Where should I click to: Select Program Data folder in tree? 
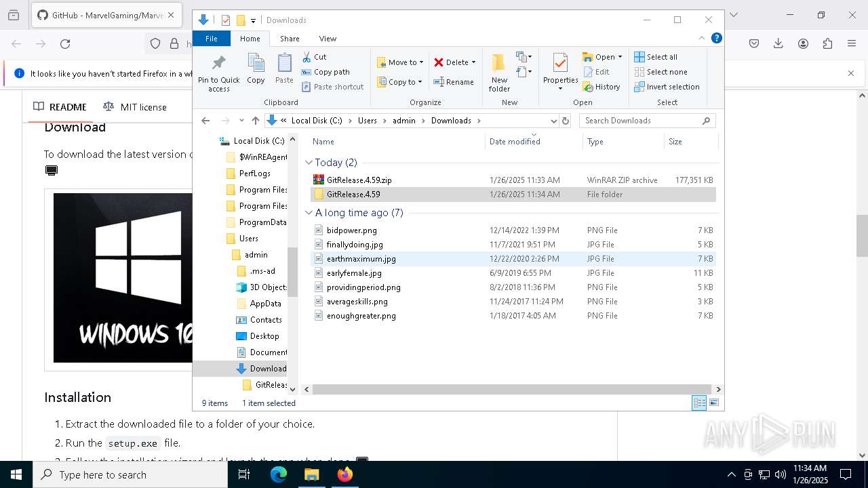point(256,222)
